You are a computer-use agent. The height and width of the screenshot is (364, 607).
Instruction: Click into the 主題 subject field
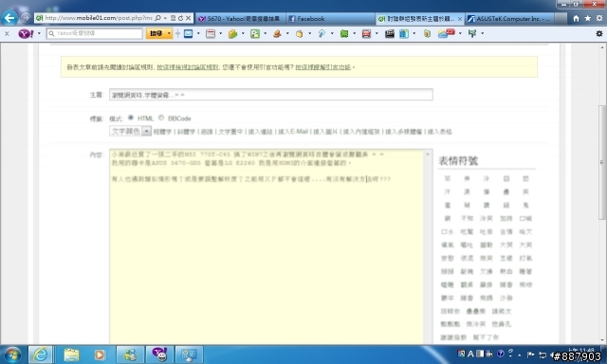click(271, 95)
